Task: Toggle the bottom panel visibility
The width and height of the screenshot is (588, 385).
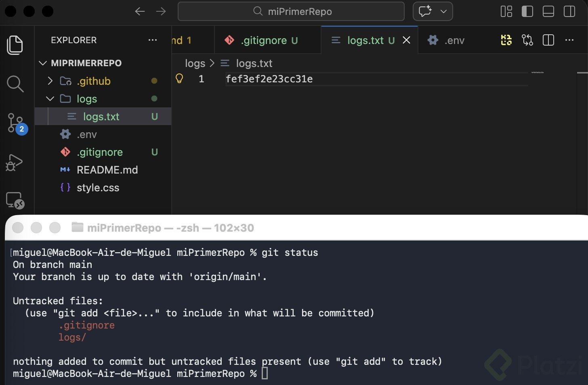Action: tap(548, 11)
